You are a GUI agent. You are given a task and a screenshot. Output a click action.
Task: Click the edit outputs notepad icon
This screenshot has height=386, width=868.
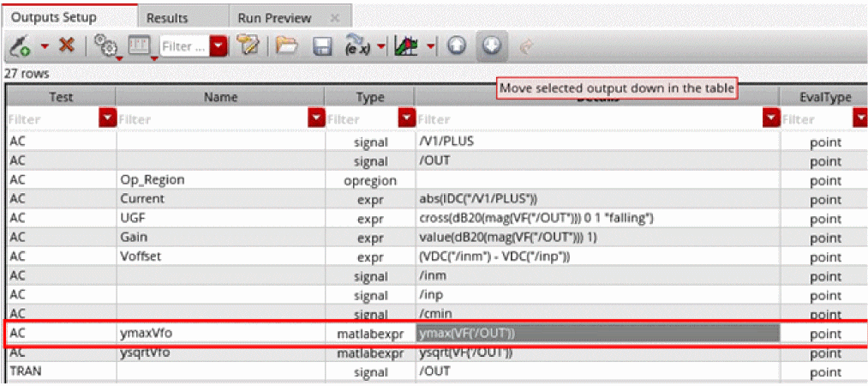click(246, 46)
